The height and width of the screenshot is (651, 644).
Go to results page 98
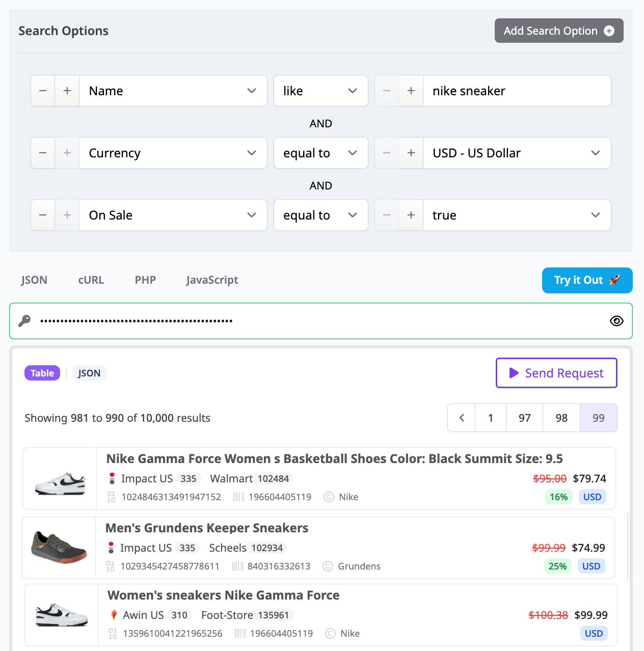point(561,418)
